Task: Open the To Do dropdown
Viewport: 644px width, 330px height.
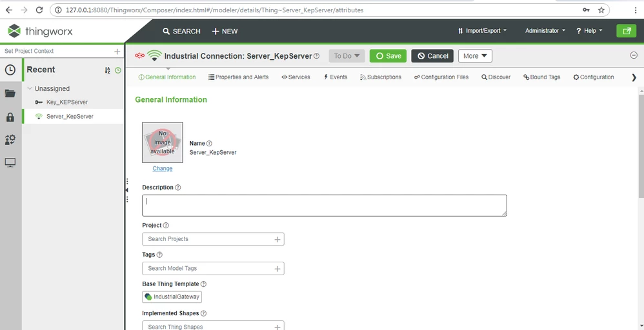Action: pos(347,56)
